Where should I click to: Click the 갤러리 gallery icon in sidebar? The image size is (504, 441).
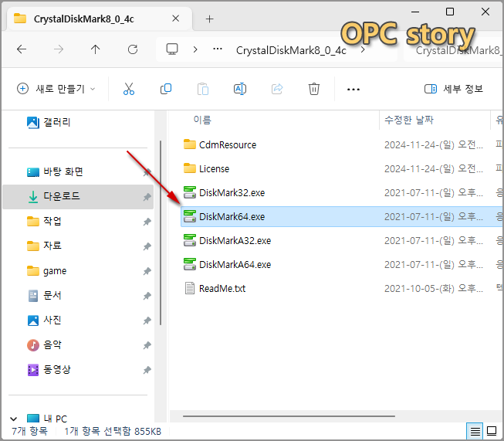(x=32, y=122)
